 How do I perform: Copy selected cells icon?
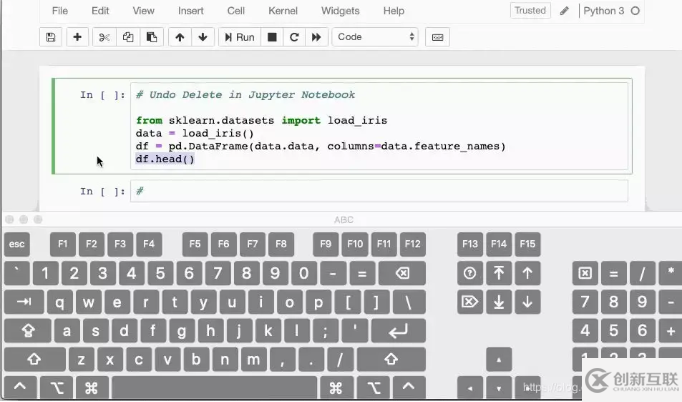128,37
